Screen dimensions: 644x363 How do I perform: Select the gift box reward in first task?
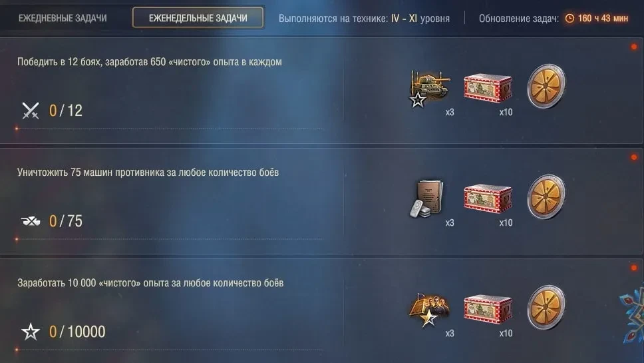488,87
